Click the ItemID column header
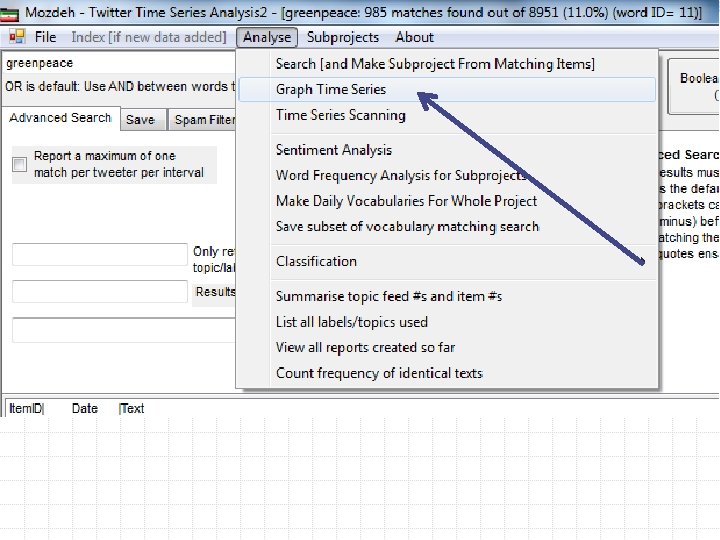The image size is (720, 540). click(x=26, y=408)
